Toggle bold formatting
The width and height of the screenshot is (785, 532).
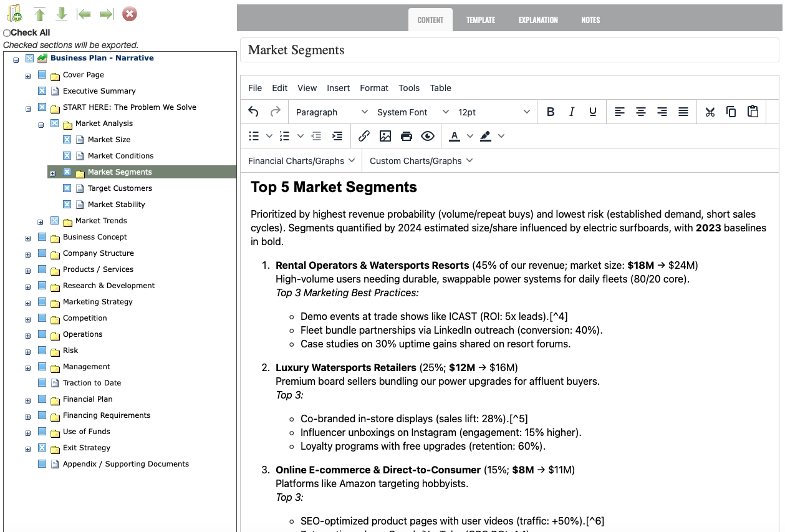[551, 112]
